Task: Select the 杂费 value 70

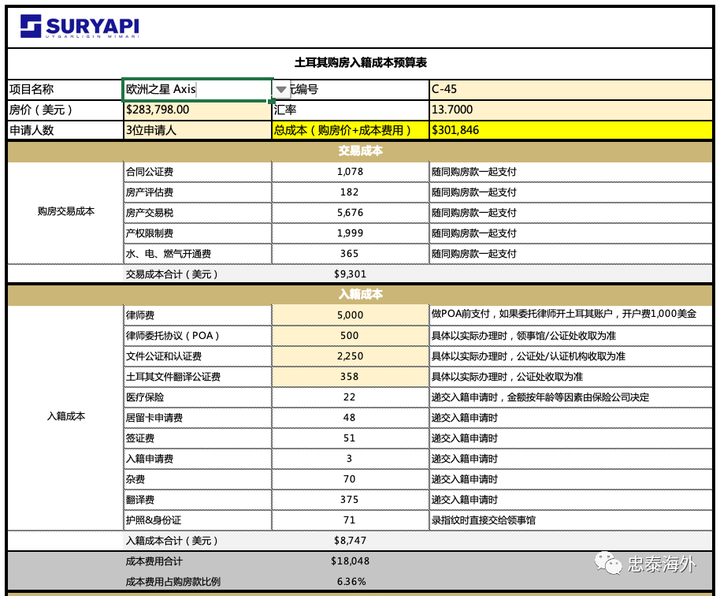Action: coord(350,479)
